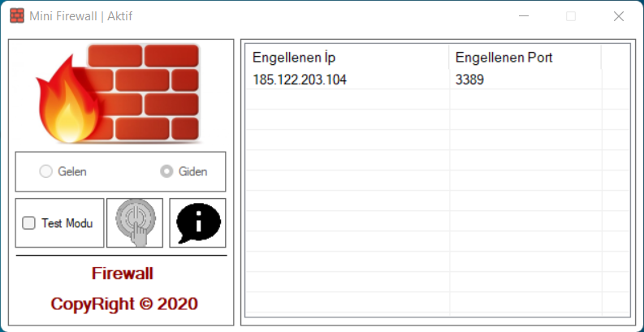Screen dimensions: 644x332
Task: Click the Mini Firewall | Aktif title text
Action: 81,16
